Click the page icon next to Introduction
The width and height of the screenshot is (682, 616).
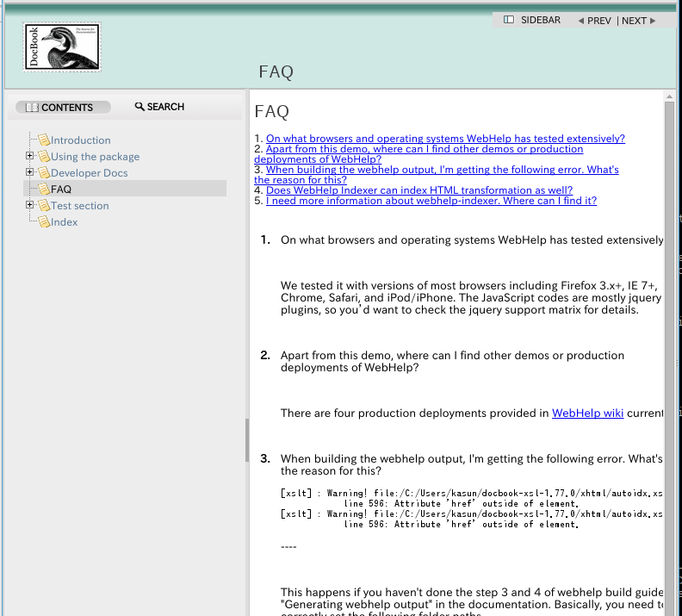(x=44, y=140)
